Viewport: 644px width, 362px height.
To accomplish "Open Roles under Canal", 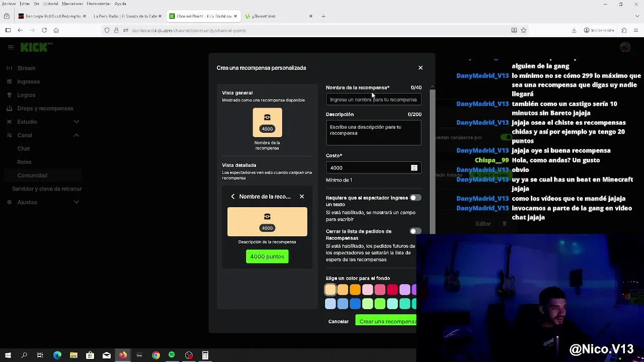I will [24, 162].
